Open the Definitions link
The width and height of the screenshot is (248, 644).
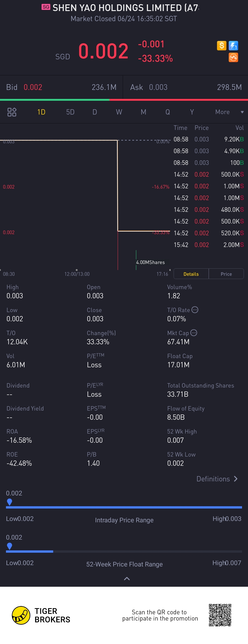tap(217, 479)
